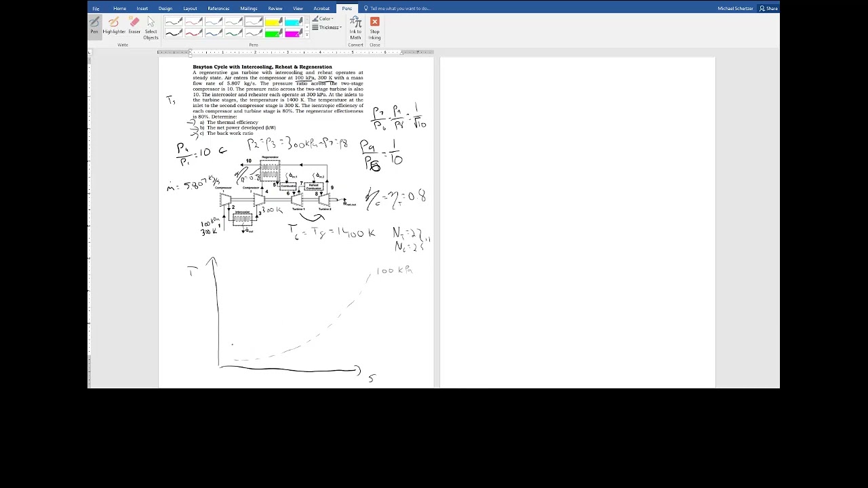Screen dimensions: 868x488
Task: Switch to the Insert tab
Action: (142, 9)
